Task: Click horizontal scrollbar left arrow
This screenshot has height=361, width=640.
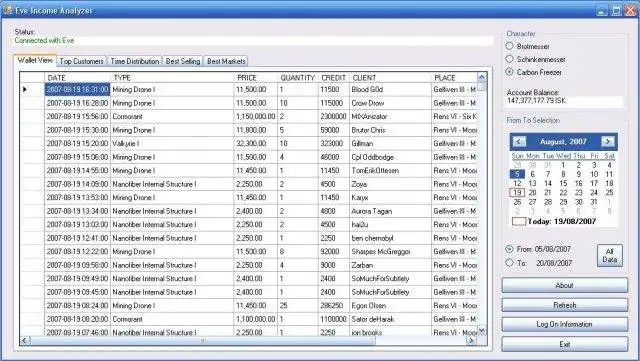Action: 24,340
